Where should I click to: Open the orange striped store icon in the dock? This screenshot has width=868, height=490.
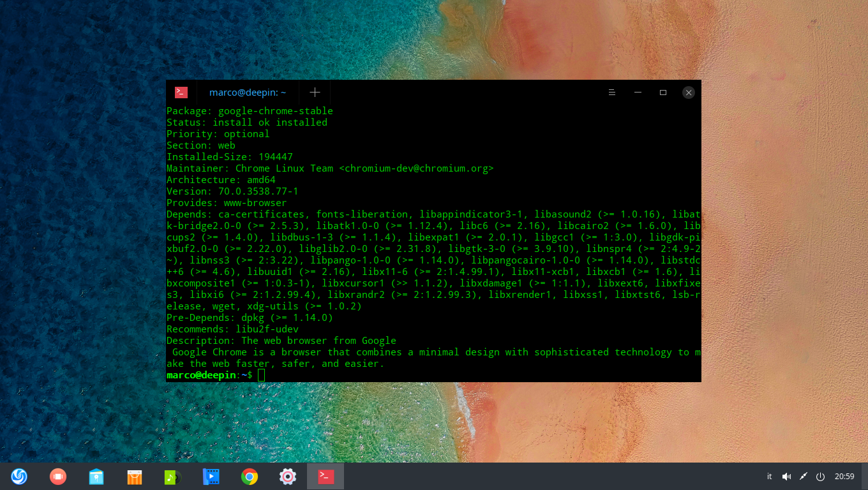[x=134, y=476]
